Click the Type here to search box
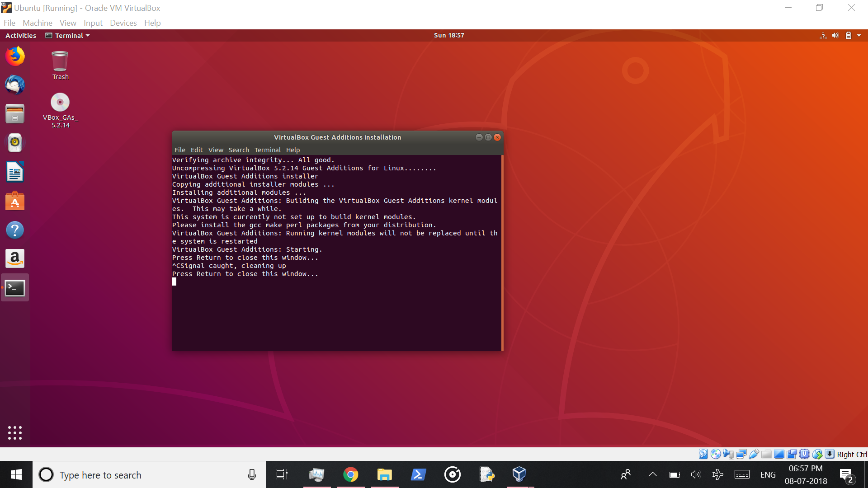Image resolution: width=868 pixels, height=488 pixels. pos(149,474)
